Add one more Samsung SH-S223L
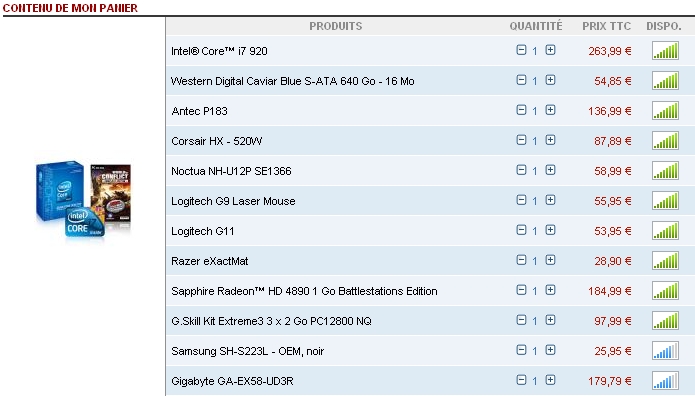This screenshot has height=396, width=695. click(x=550, y=350)
